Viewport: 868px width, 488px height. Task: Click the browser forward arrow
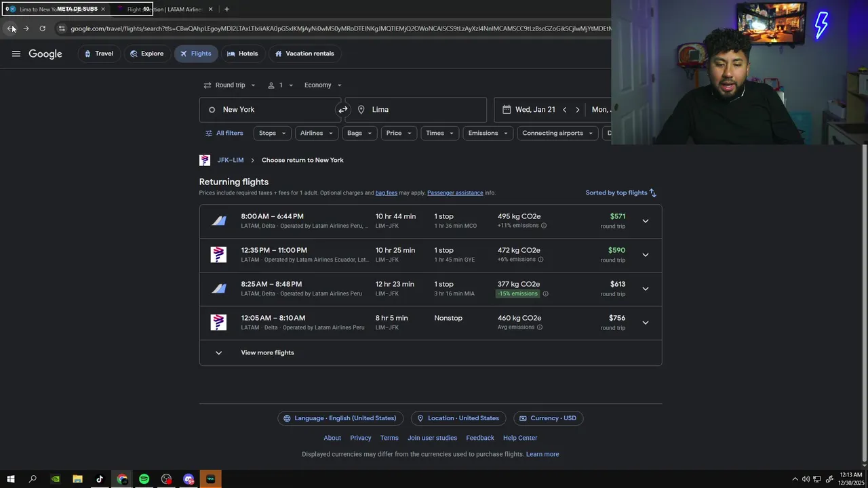click(x=26, y=28)
